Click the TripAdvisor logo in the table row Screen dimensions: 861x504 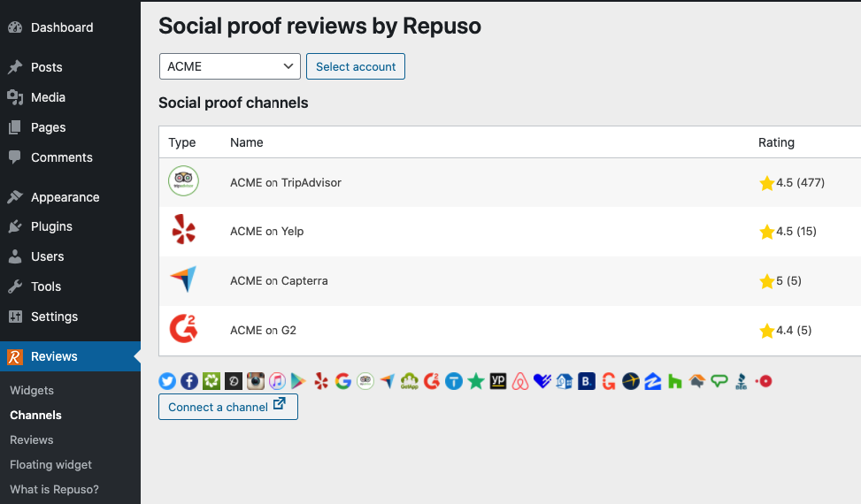click(x=183, y=181)
